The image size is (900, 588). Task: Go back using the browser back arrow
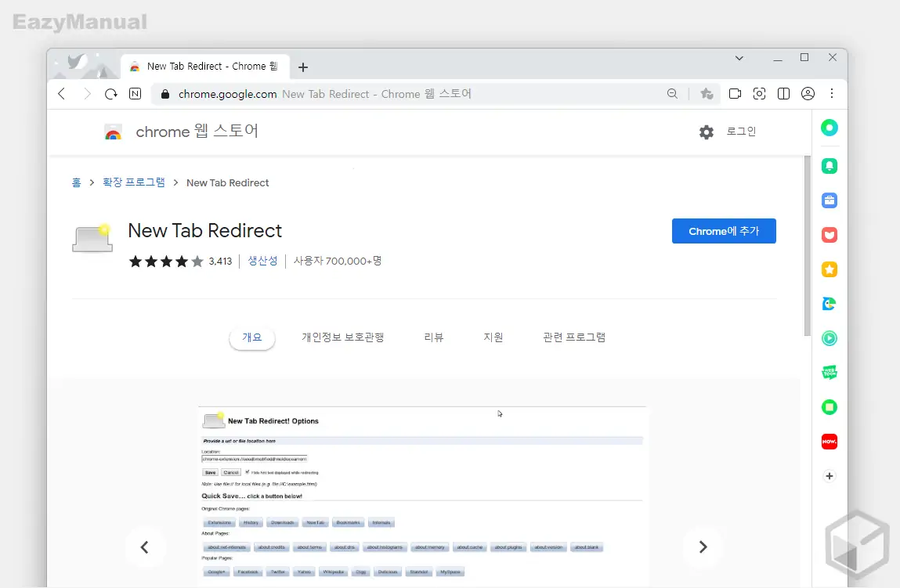(62, 93)
